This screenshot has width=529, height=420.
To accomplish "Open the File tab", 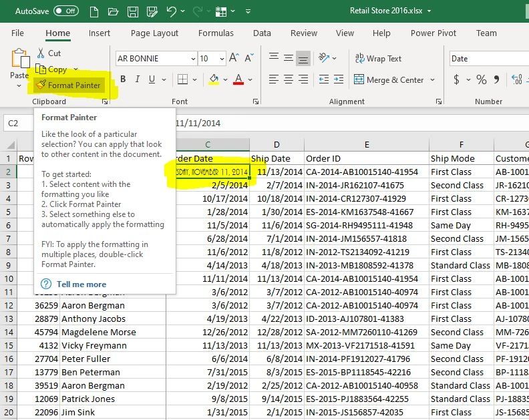I will pyautogui.click(x=17, y=33).
